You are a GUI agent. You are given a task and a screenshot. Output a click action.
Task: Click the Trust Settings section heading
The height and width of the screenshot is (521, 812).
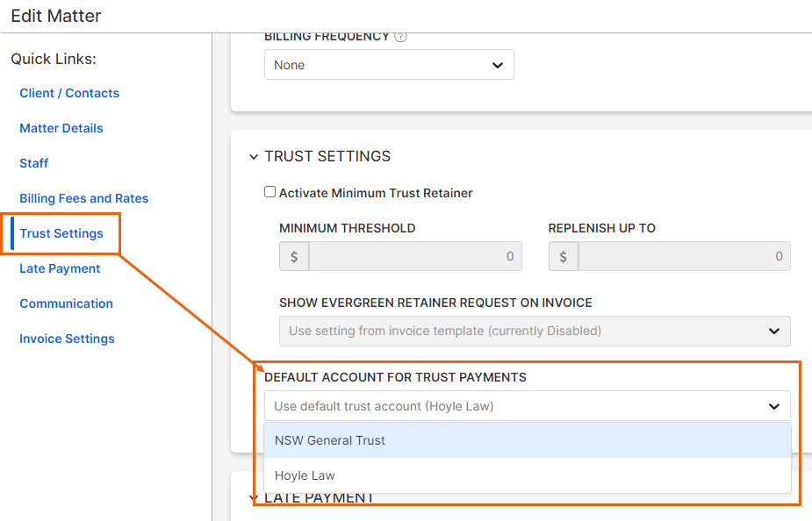(327, 156)
